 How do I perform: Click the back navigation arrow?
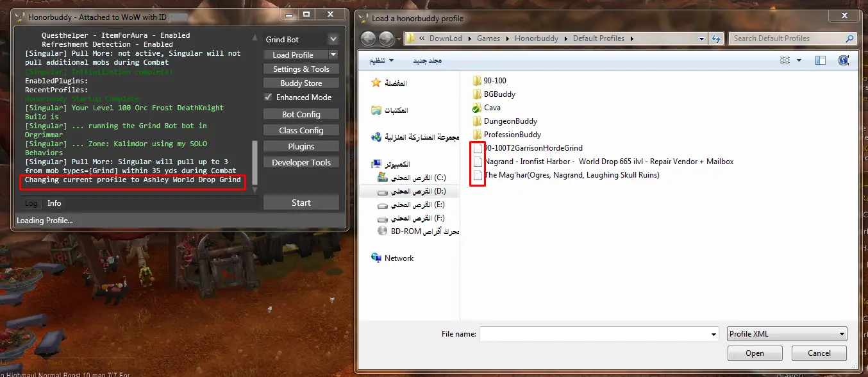(369, 38)
